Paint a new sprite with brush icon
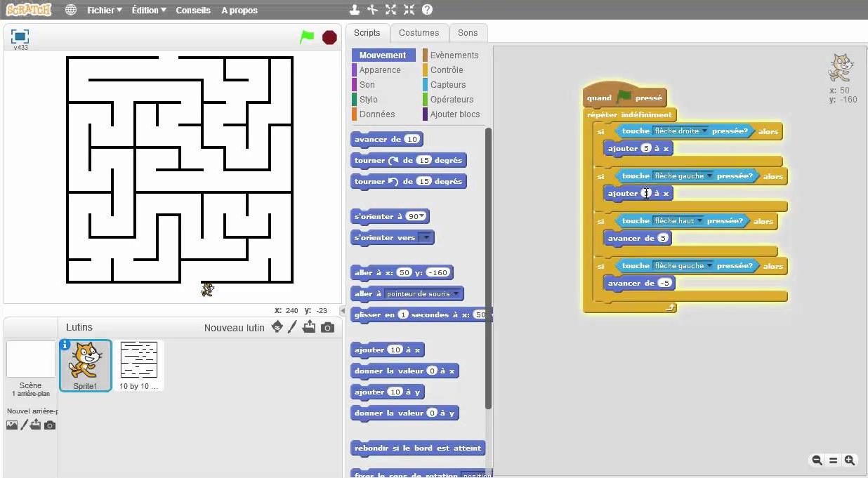The image size is (868, 478). point(293,327)
